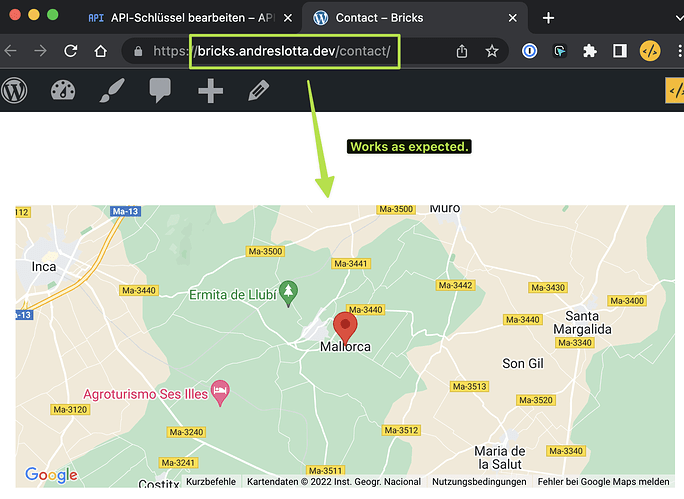Click the Ermita de Llubí park marker

click(x=288, y=293)
